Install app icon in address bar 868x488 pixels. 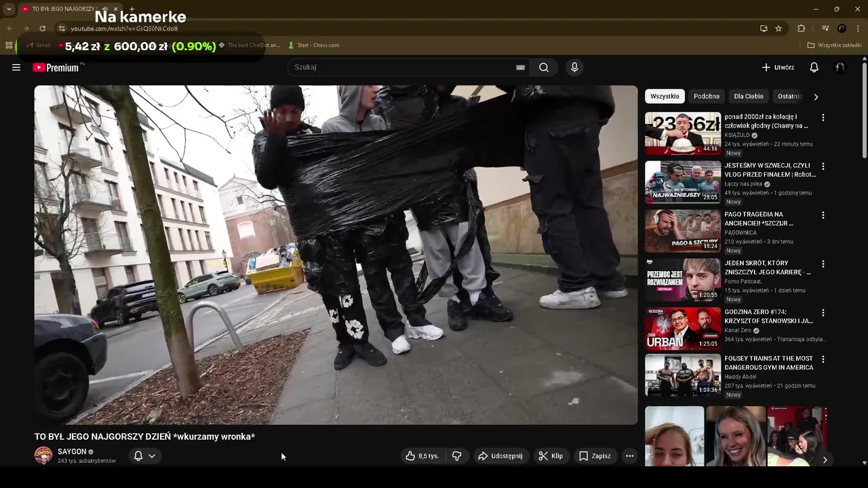(764, 28)
